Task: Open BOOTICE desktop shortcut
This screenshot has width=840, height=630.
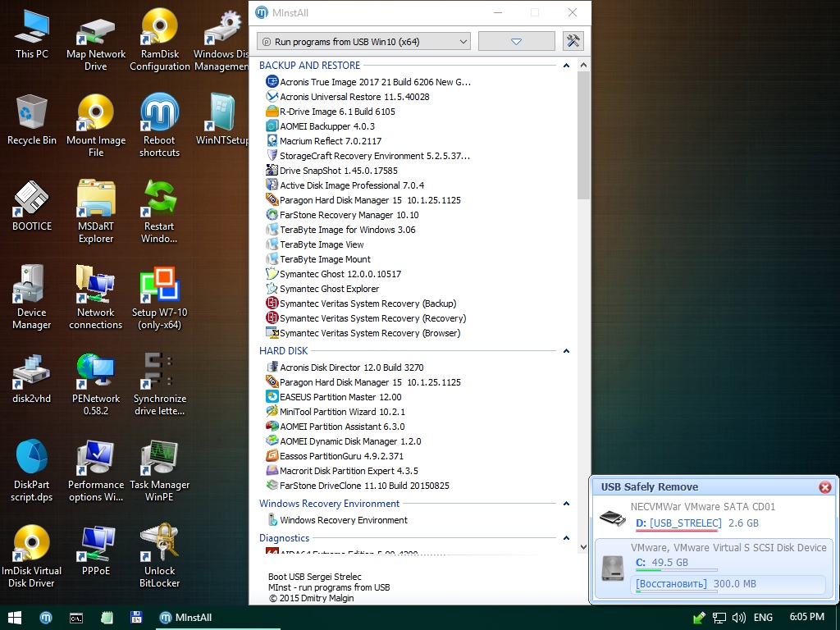Action: 32,205
